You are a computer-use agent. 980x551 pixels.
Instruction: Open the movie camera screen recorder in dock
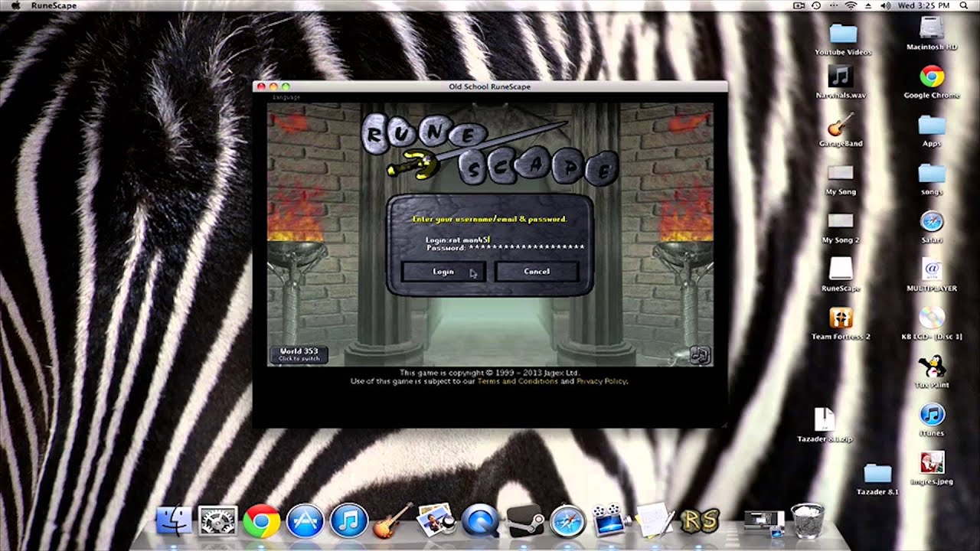(x=611, y=521)
